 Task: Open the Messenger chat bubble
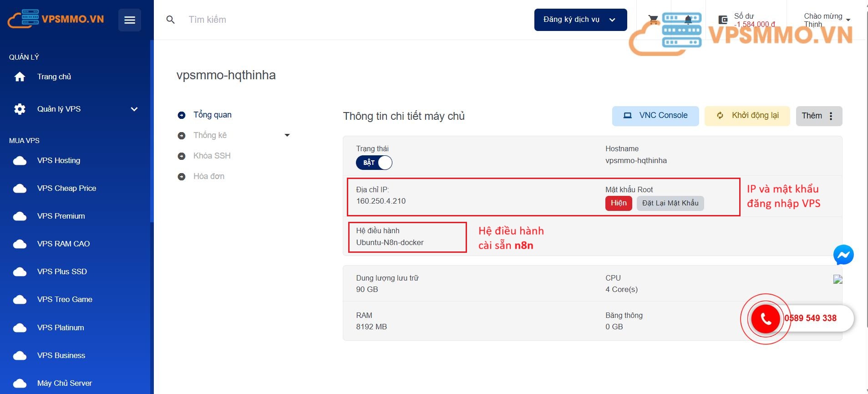843,255
